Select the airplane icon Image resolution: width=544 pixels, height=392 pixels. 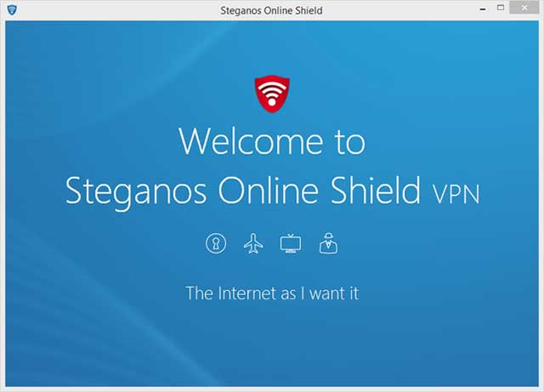pyautogui.click(x=253, y=243)
